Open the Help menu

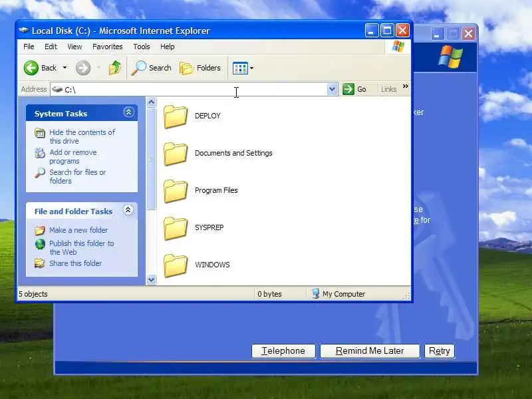pos(168,47)
